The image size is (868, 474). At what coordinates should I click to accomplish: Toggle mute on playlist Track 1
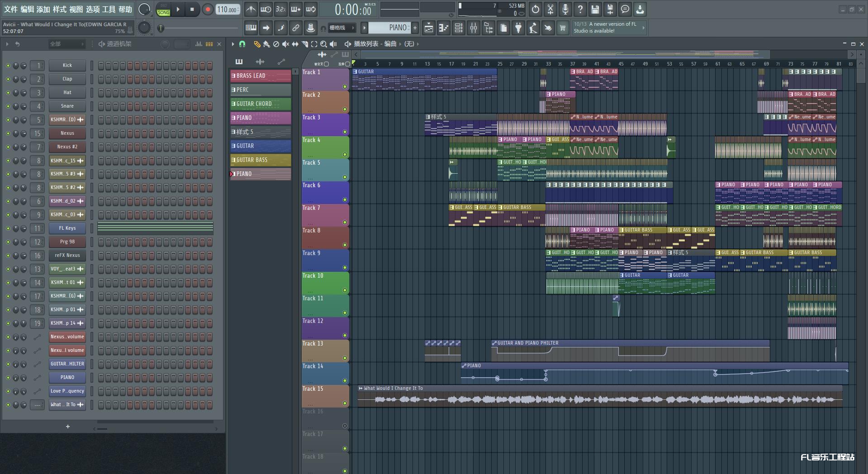click(x=345, y=87)
